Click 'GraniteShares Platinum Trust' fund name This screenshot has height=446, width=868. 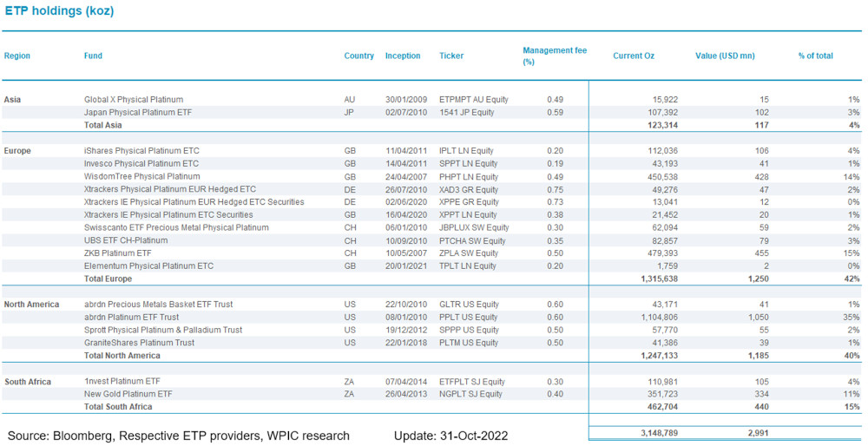139,343
